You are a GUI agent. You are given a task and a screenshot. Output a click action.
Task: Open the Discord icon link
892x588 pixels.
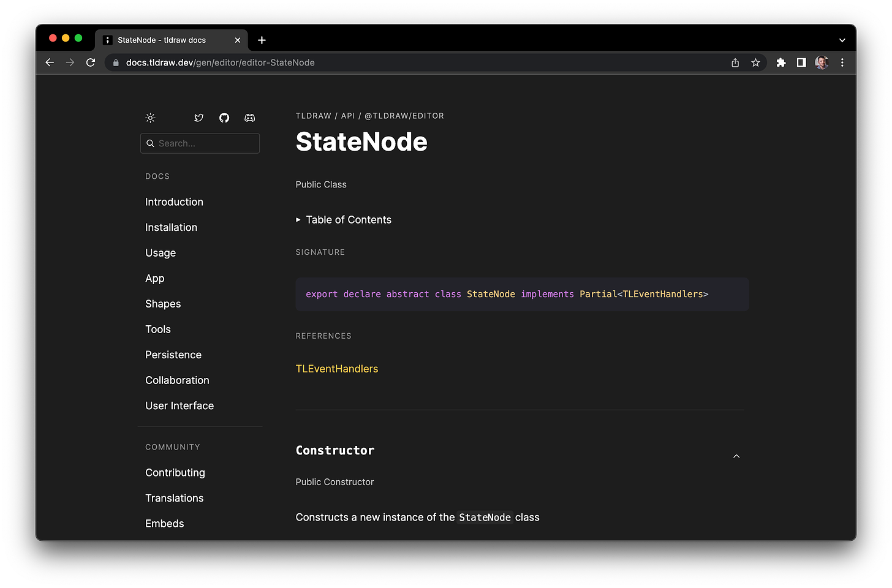[249, 118]
